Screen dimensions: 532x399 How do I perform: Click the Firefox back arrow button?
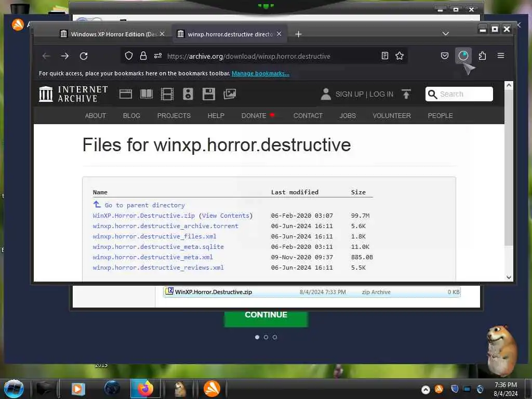click(46, 56)
